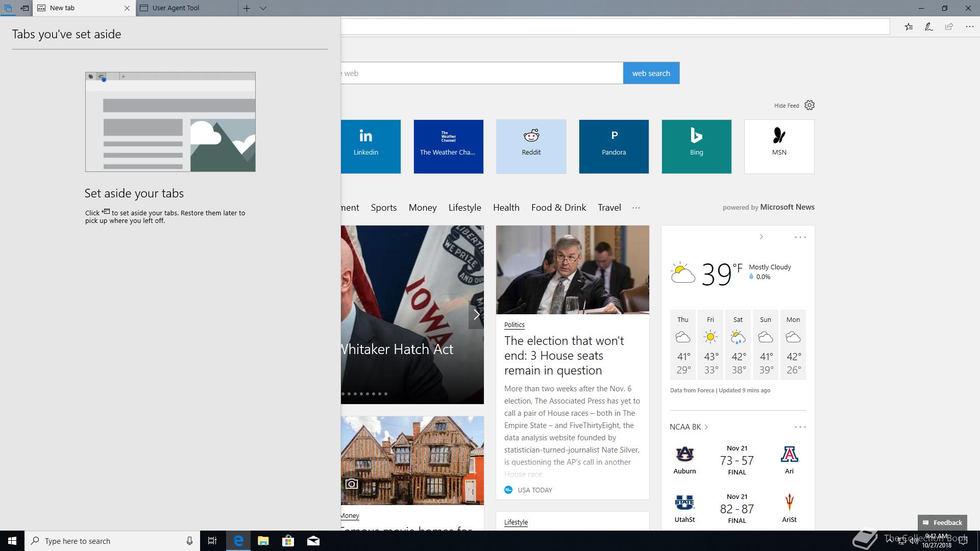Click Microsoft News powered-by link
The image size is (980, 551).
787,207
